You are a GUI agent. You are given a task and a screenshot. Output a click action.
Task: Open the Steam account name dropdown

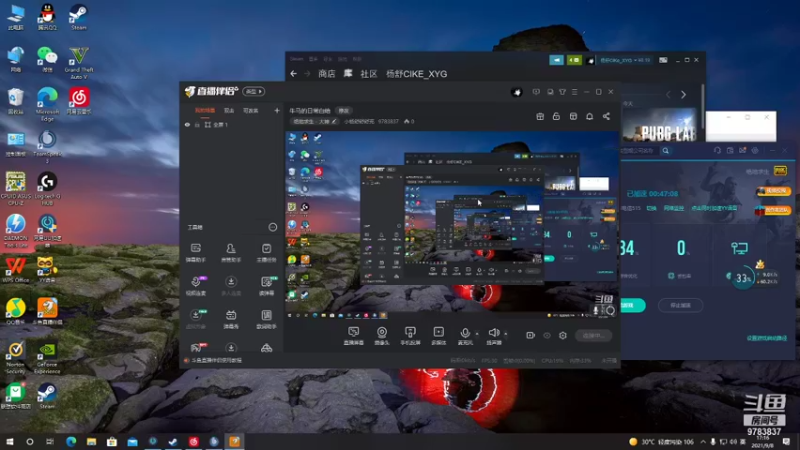(626, 60)
